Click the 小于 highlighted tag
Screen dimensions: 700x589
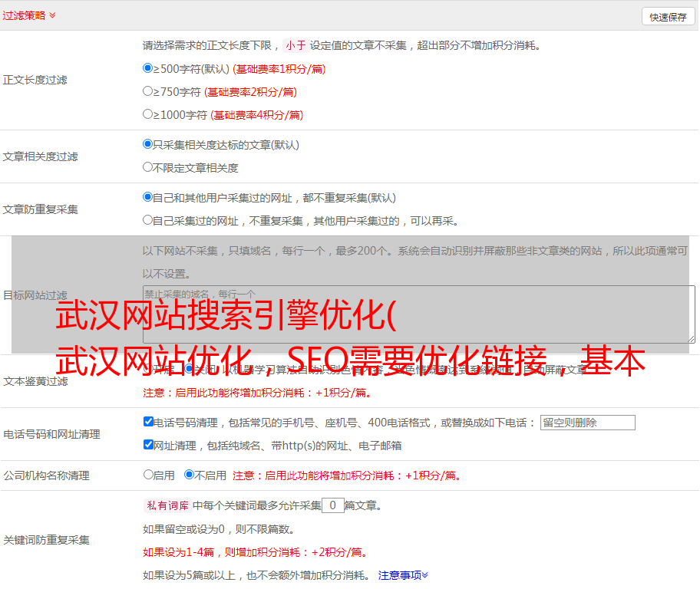pyautogui.click(x=296, y=45)
